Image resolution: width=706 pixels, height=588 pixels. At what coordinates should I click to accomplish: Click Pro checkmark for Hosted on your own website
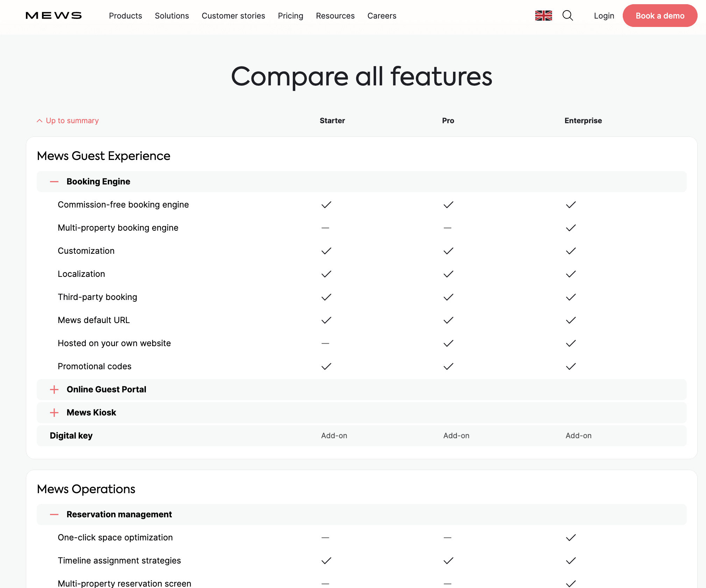click(448, 343)
